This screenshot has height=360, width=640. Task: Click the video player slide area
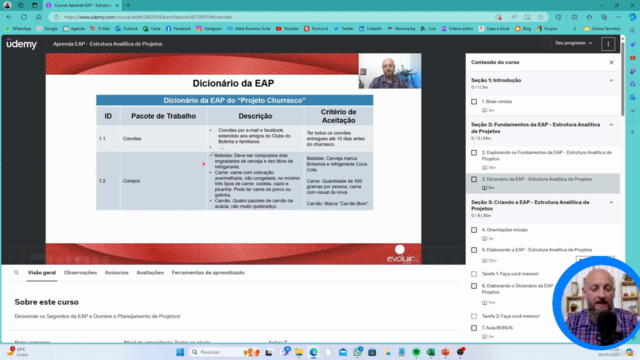(x=233, y=158)
